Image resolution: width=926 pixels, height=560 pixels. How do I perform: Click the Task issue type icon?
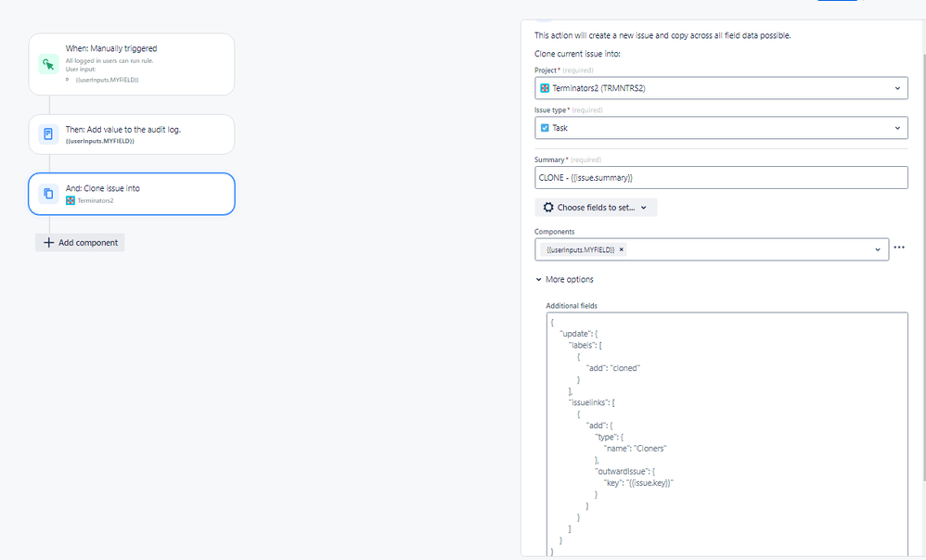pyautogui.click(x=545, y=127)
